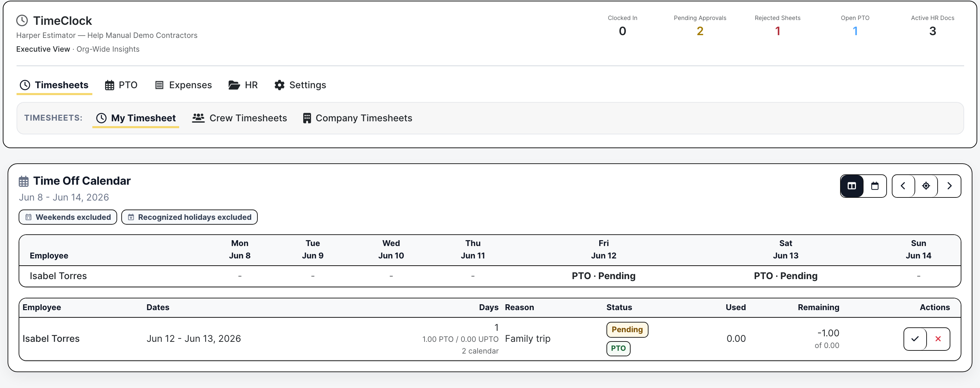Switch to week column view icon

(852, 186)
